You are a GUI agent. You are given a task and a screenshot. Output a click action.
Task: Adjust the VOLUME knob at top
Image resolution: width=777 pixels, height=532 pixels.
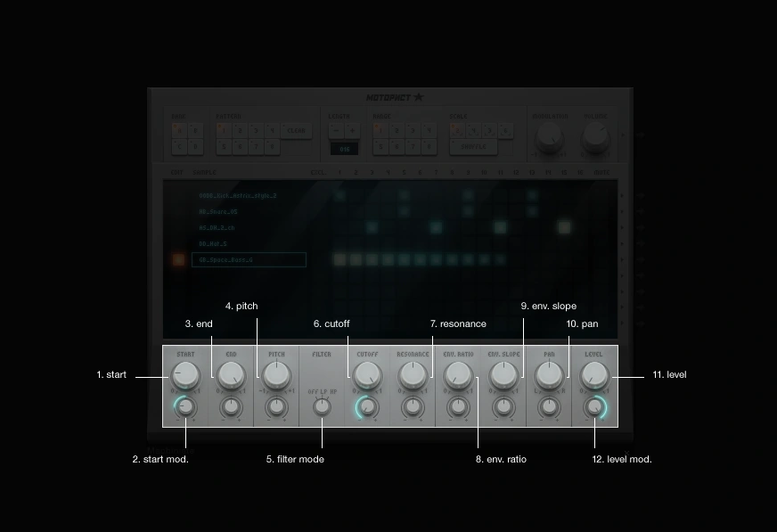click(x=595, y=137)
